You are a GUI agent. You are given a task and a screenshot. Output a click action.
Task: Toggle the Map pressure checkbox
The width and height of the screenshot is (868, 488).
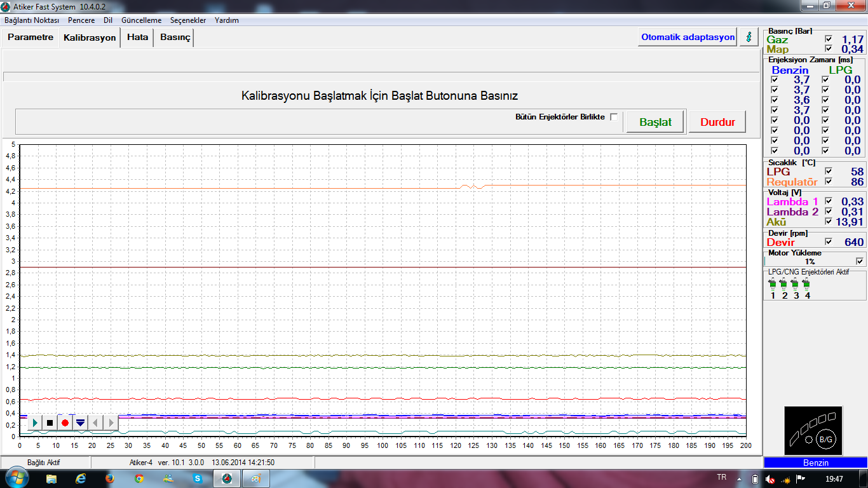pos(828,49)
